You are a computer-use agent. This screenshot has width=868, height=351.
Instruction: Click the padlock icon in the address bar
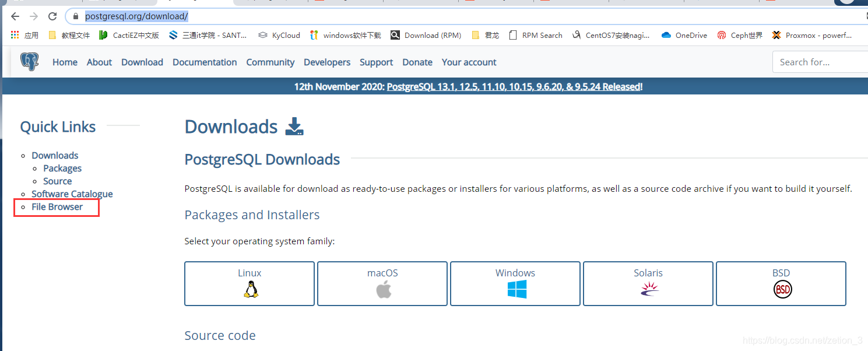(75, 16)
